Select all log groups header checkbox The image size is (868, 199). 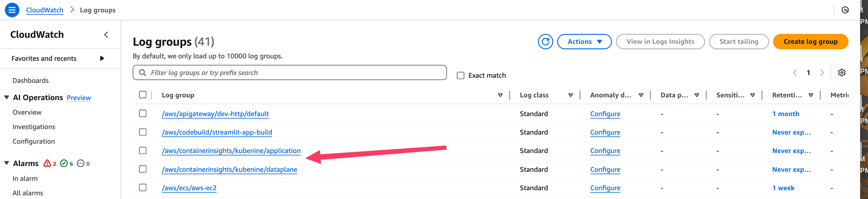143,95
